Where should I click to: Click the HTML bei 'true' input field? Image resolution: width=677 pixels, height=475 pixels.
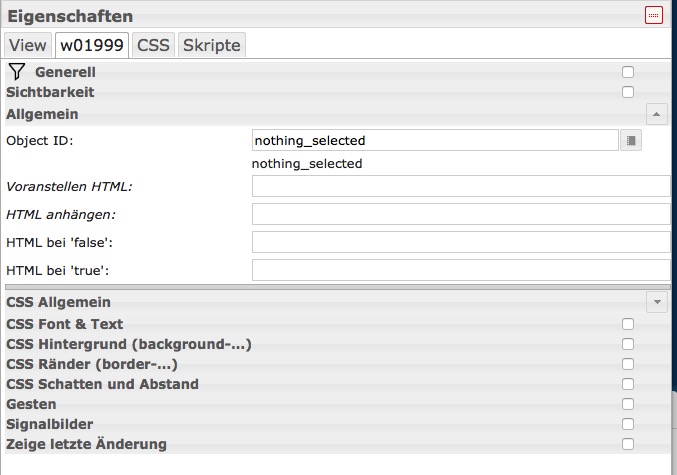(x=461, y=270)
